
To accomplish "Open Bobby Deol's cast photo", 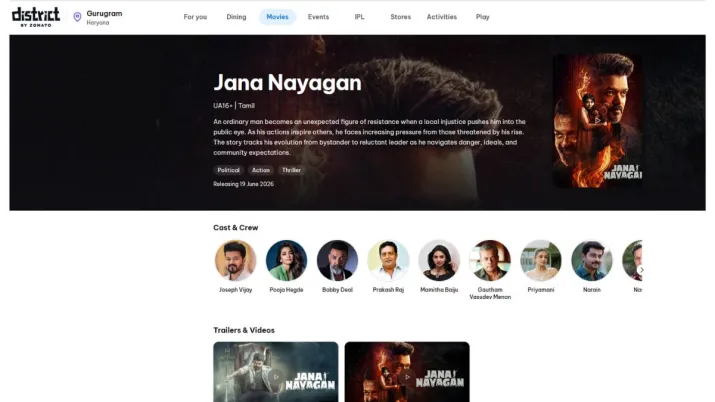I will tap(337, 260).
